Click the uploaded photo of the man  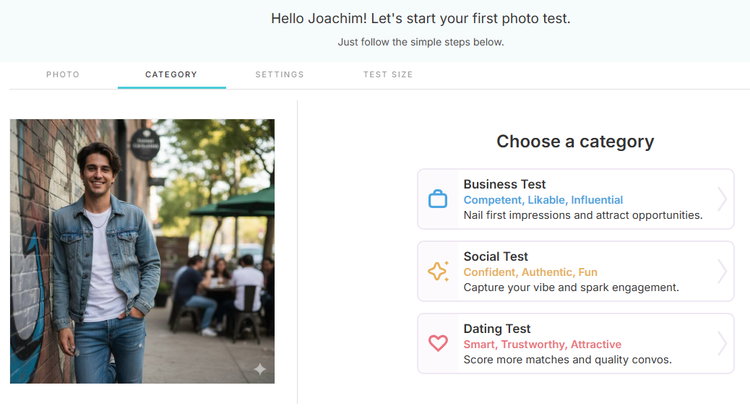142,250
